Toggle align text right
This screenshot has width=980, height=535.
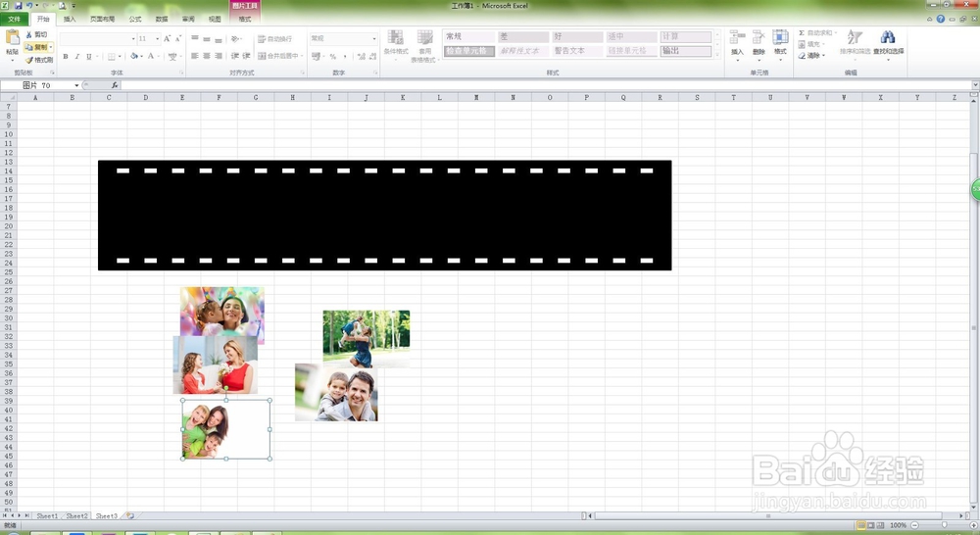click(x=219, y=56)
